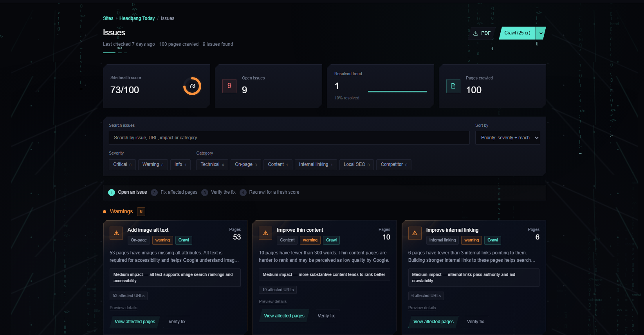Filter by Warning severity
The width and height of the screenshot is (644, 335).
[153, 164]
